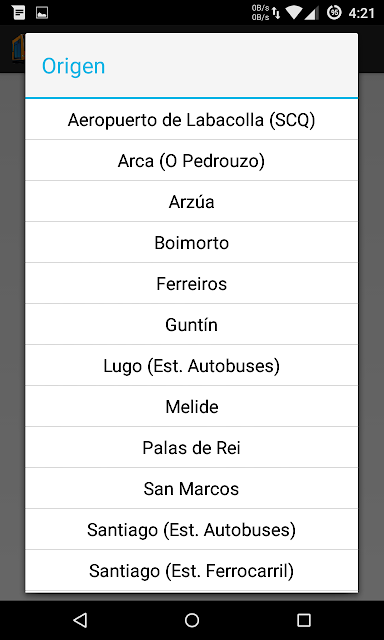
Task: Select Santiago (Est. Autobuses) as origin
Action: click(x=191, y=529)
